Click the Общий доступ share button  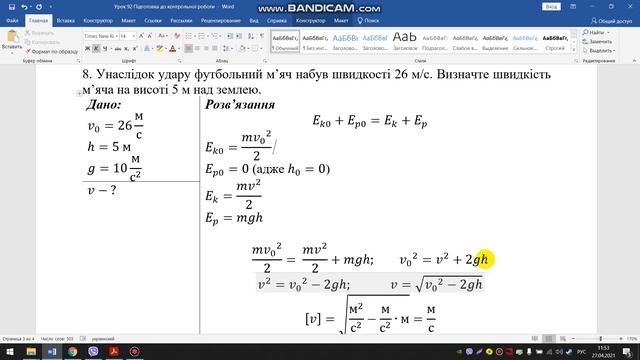(611, 21)
